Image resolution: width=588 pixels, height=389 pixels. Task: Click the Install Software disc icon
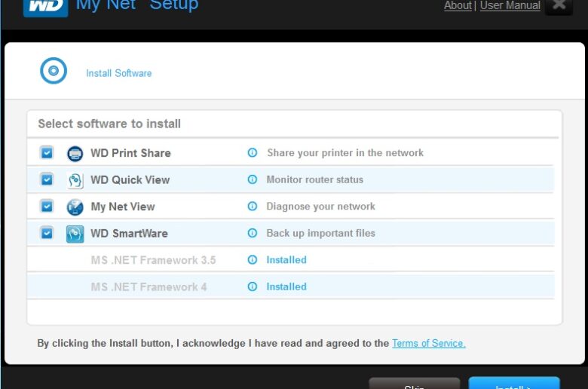(x=54, y=71)
